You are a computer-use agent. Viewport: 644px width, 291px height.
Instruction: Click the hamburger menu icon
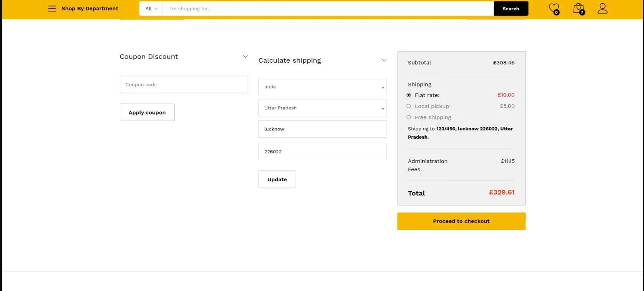tap(52, 9)
